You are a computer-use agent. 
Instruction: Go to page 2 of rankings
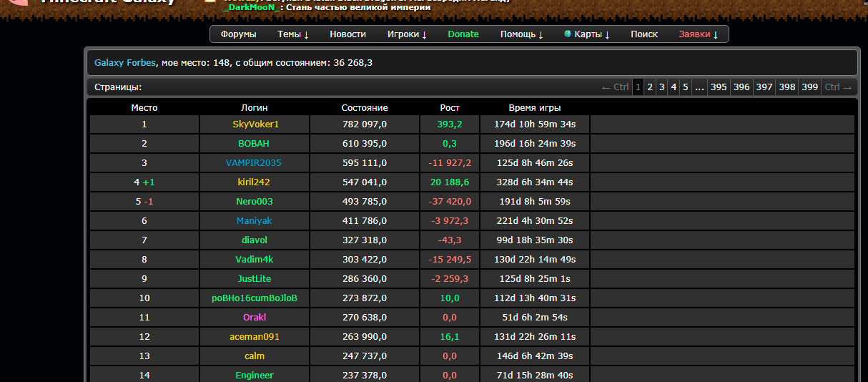pyautogui.click(x=650, y=87)
